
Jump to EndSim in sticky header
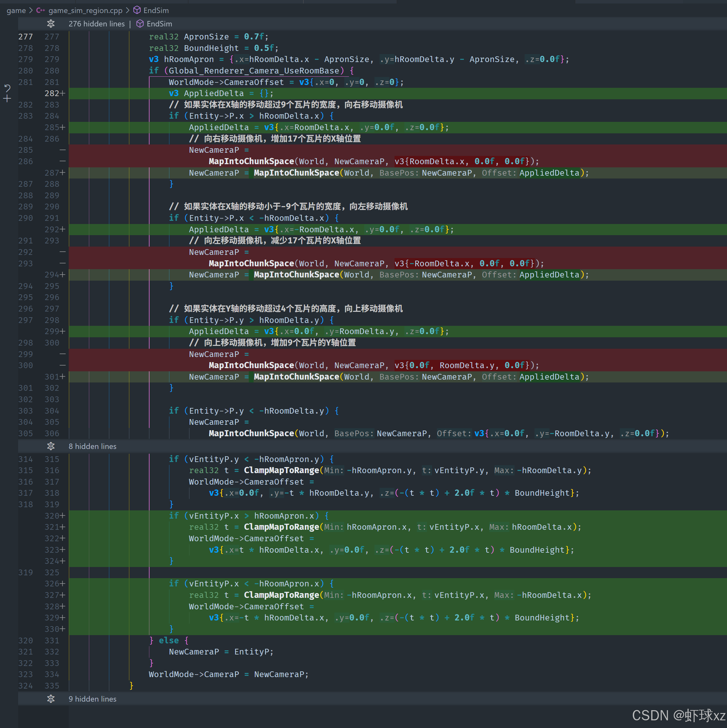click(159, 24)
